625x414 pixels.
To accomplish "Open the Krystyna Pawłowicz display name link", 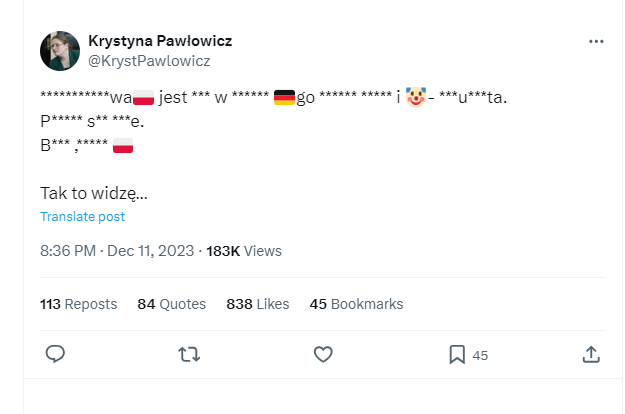I will pyautogui.click(x=160, y=41).
